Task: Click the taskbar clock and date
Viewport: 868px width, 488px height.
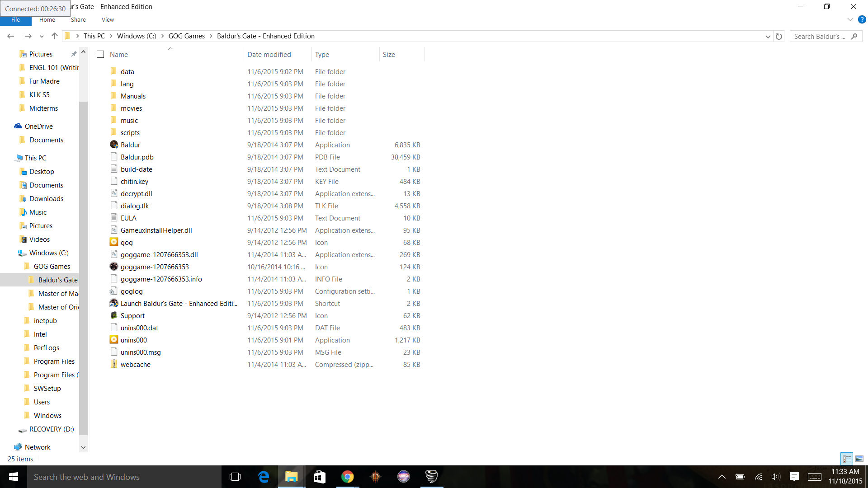Action: point(845,477)
